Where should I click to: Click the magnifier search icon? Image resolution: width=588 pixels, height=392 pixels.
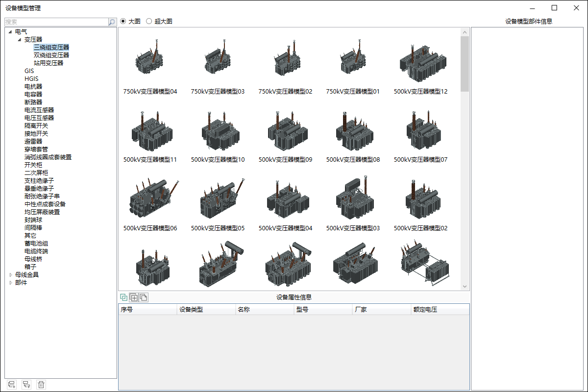(112, 22)
